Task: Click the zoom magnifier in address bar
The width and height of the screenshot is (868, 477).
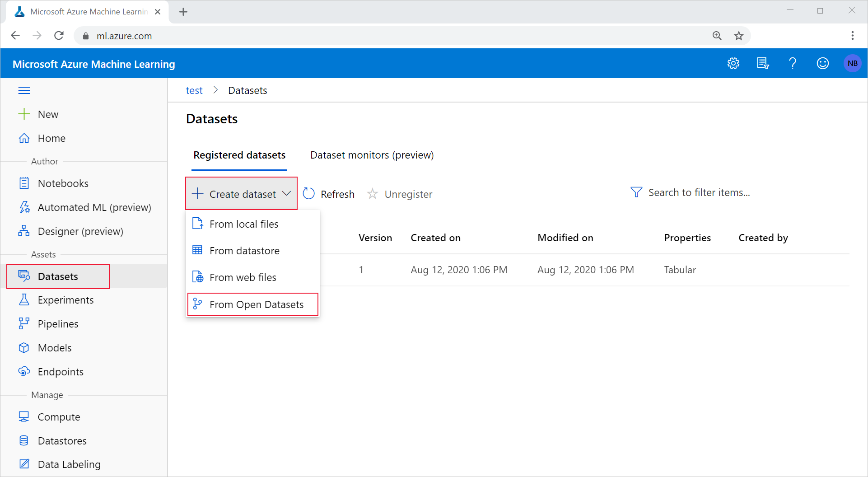Action: (x=717, y=36)
